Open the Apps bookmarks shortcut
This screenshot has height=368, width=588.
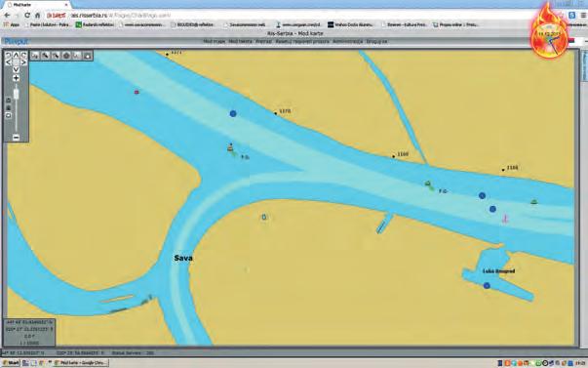[x=12, y=24]
